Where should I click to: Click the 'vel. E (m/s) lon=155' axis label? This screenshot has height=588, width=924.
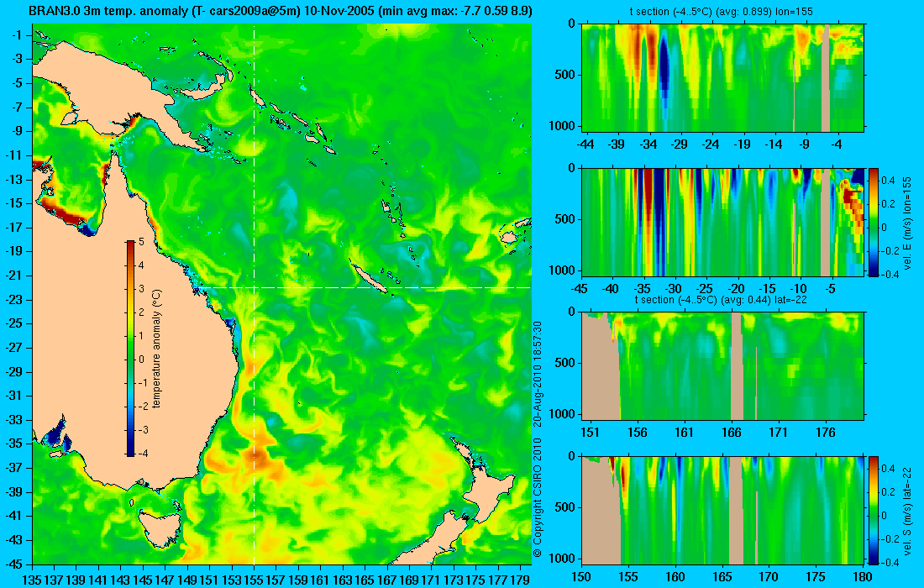[907, 223]
